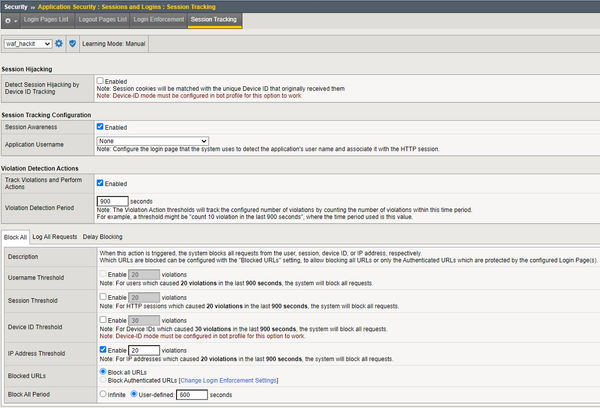This screenshot has width=600, height=408.
Task: Click the policy settings gear icon
Action: [x=58, y=44]
